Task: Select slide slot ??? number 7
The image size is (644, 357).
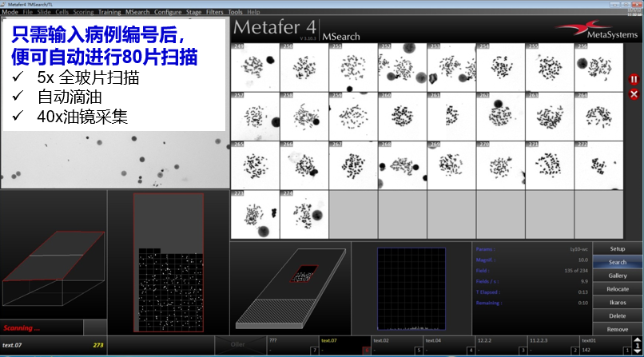Action: pyautogui.click(x=293, y=345)
